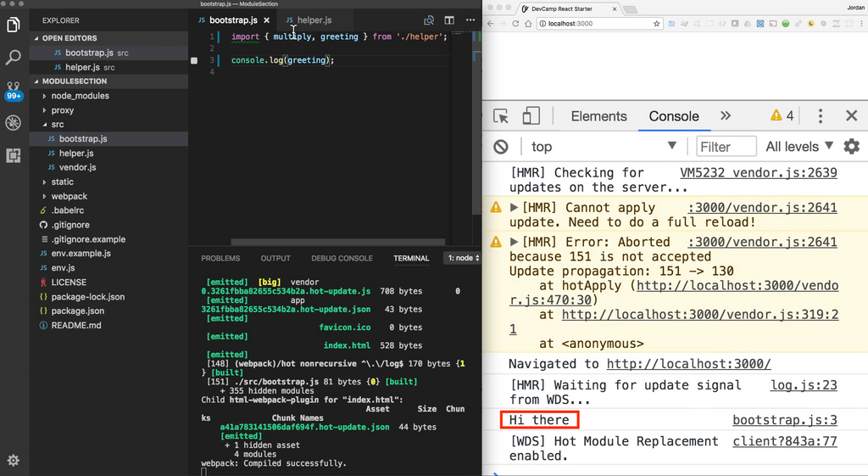The image size is (868, 476).
Task: Activate DevTools inspect element picker
Action: click(501, 116)
